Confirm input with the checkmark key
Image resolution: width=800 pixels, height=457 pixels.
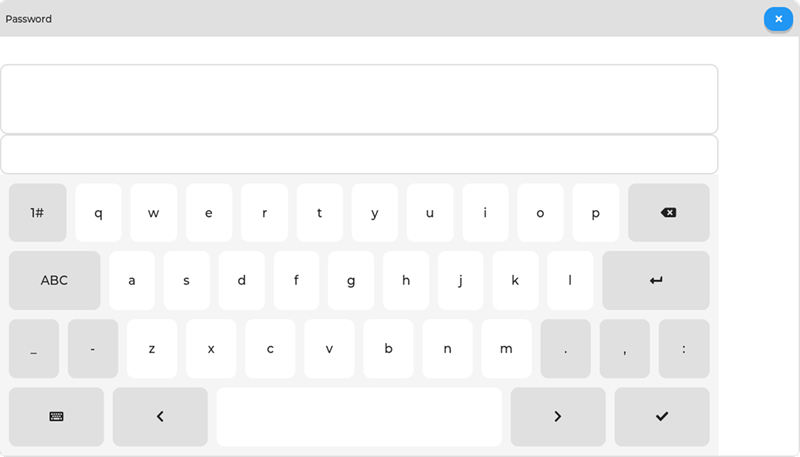(662, 417)
